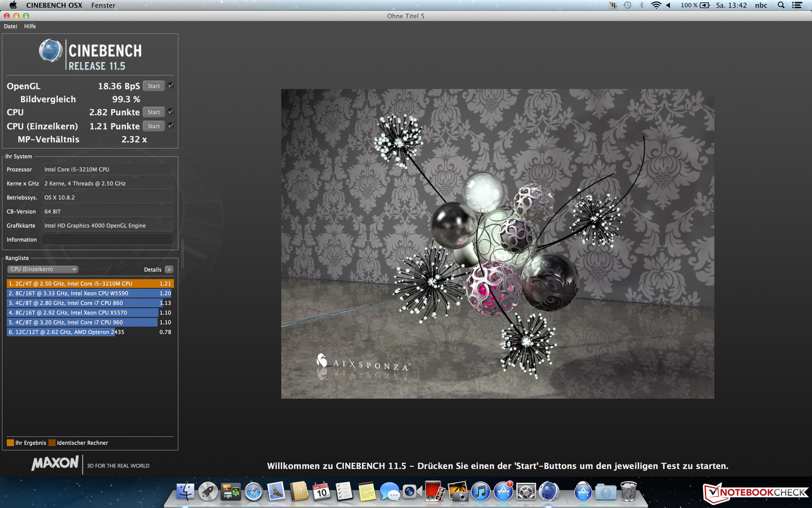Viewport: 812px width, 508px height.
Task: Launch Launchpad rocket icon in Dock
Action: pos(208,492)
